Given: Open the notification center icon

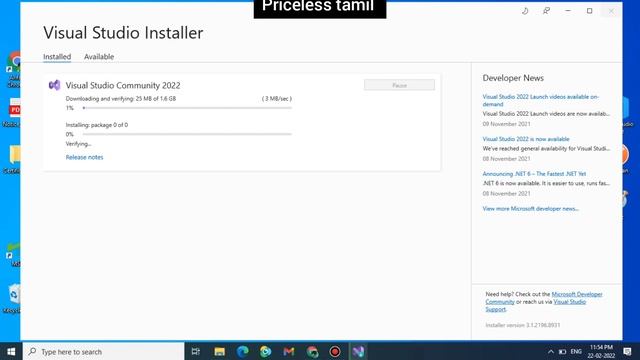Looking at the screenshot, I should click(x=627, y=351).
